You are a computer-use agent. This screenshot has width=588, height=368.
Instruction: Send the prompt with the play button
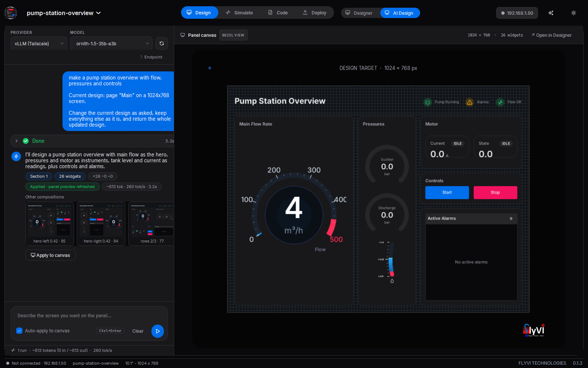tap(158, 331)
